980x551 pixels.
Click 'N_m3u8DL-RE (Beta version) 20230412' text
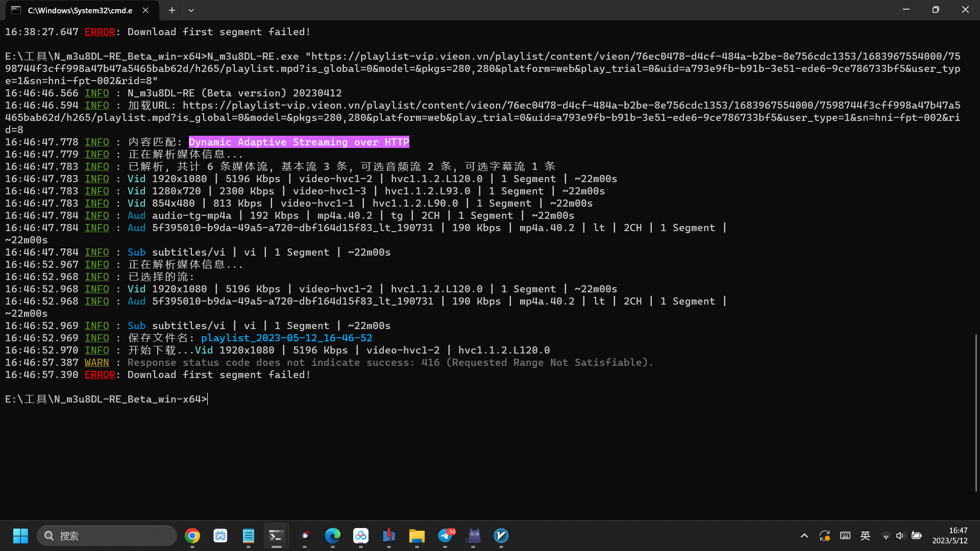click(x=235, y=93)
